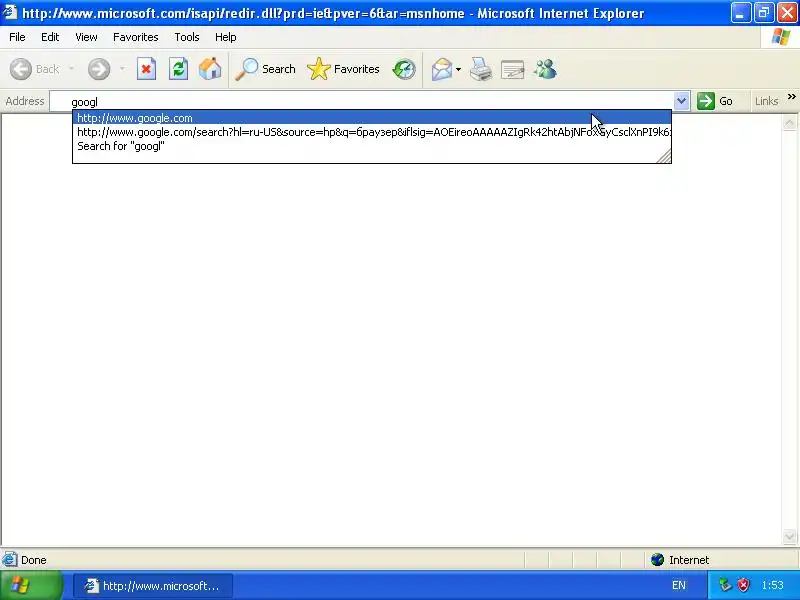Open Favorites pane star button
Viewport: 800px width, 600px height.
point(319,69)
